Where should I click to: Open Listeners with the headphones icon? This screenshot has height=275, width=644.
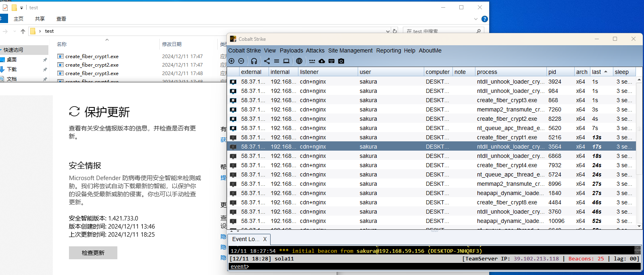pyautogui.click(x=254, y=61)
